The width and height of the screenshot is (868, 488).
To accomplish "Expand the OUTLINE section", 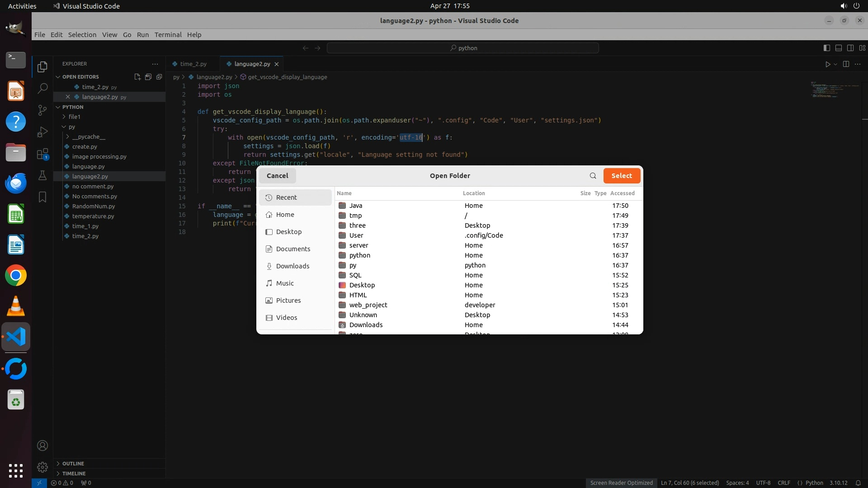I will [x=73, y=464].
